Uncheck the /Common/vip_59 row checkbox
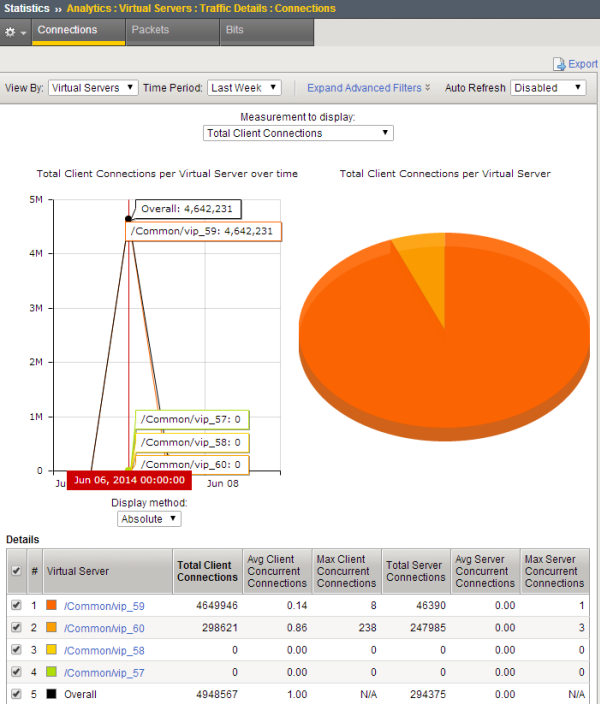The height and width of the screenshot is (704, 600). click(x=14, y=606)
